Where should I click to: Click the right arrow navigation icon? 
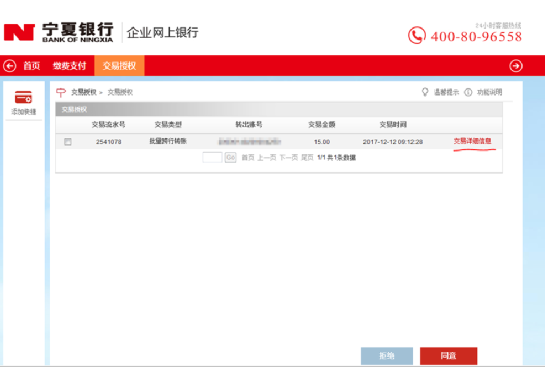tap(516, 66)
